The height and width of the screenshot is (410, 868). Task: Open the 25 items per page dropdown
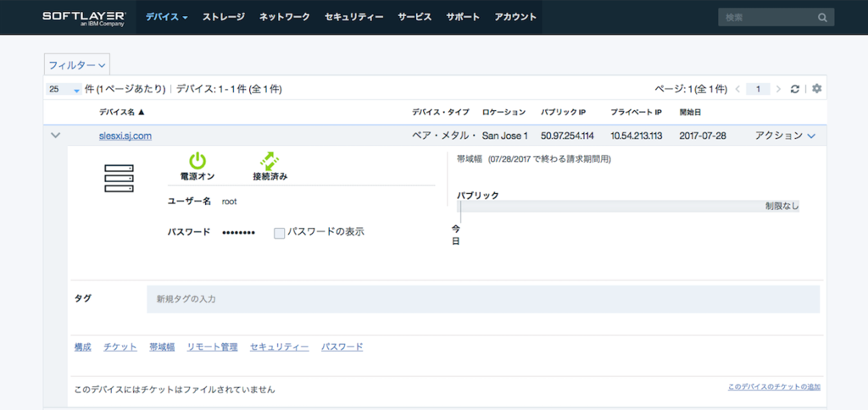(64, 89)
